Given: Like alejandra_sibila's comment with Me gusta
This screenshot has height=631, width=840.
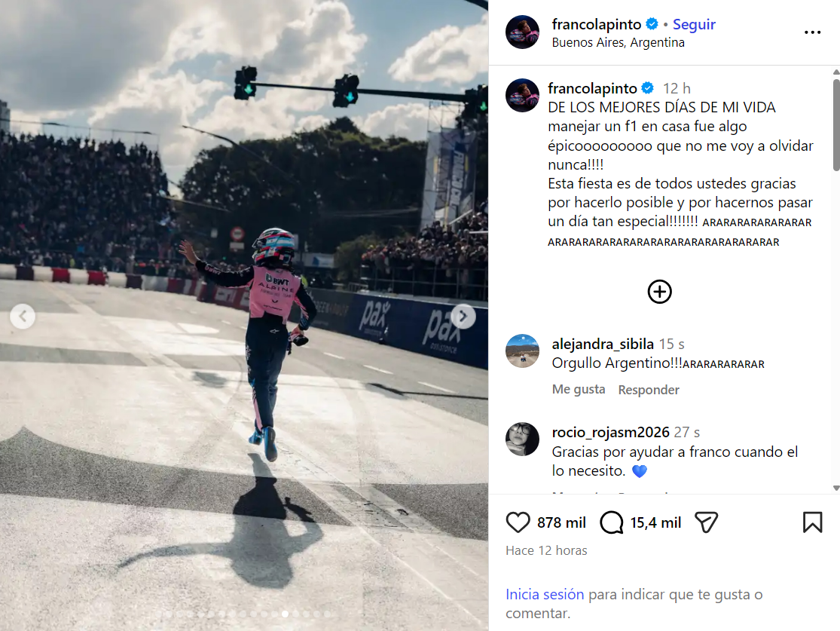Looking at the screenshot, I should point(579,389).
